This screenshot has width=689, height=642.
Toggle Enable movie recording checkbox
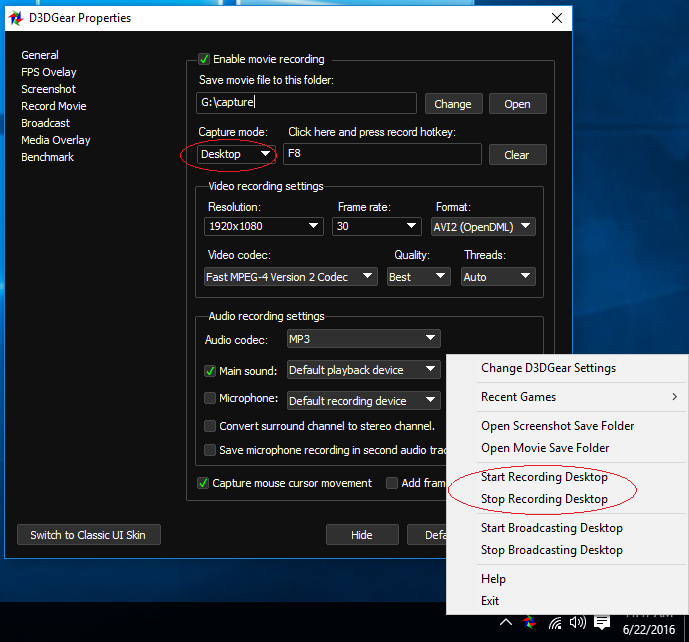[204, 59]
